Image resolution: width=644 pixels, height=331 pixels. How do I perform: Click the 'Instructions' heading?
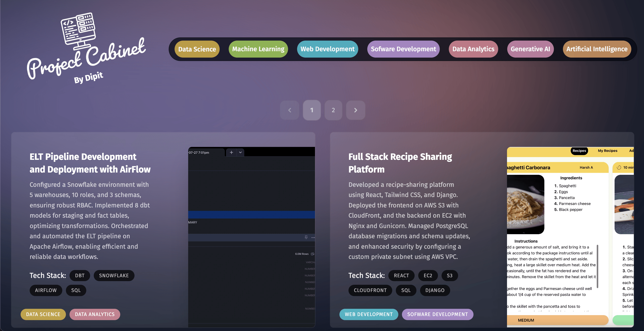[x=526, y=241]
